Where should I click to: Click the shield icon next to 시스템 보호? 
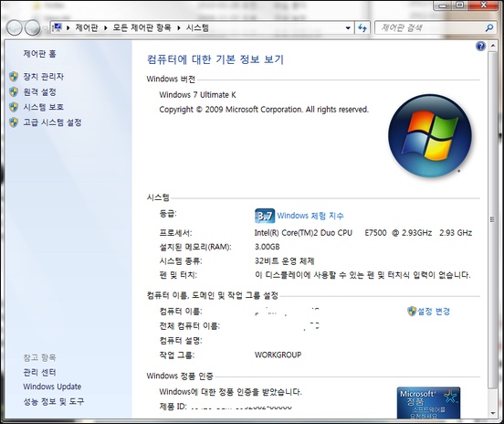point(14,107)
